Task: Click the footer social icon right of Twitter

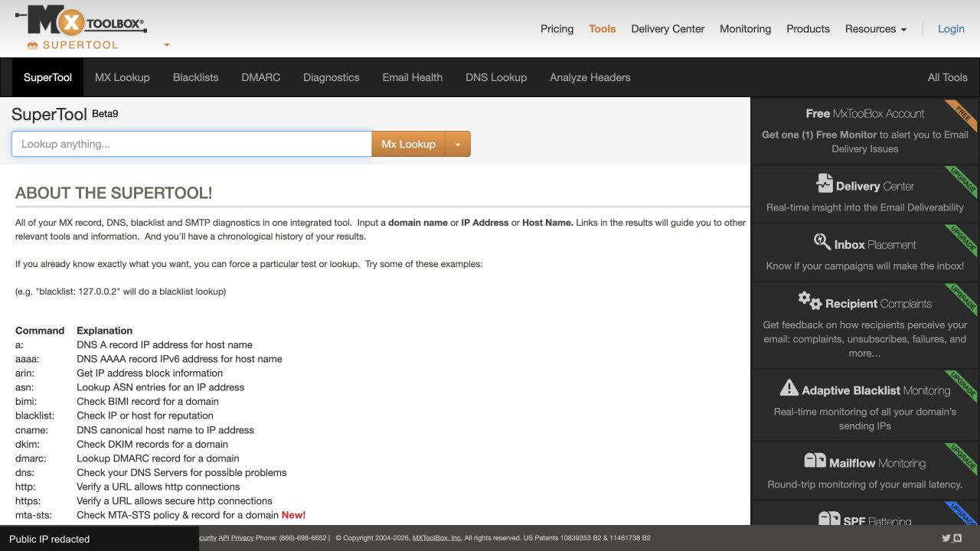Action: click(x=958, y=538)
